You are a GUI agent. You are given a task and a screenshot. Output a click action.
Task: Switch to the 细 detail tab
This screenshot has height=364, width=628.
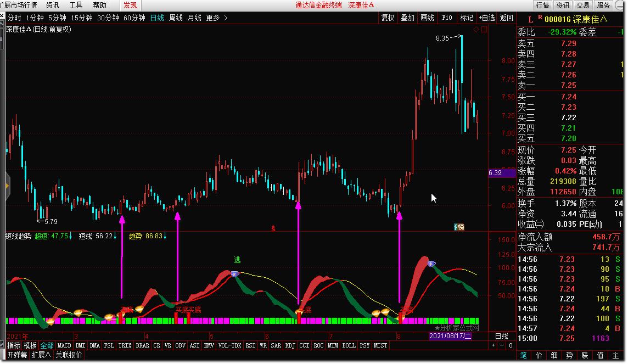(x=554, y=356)
